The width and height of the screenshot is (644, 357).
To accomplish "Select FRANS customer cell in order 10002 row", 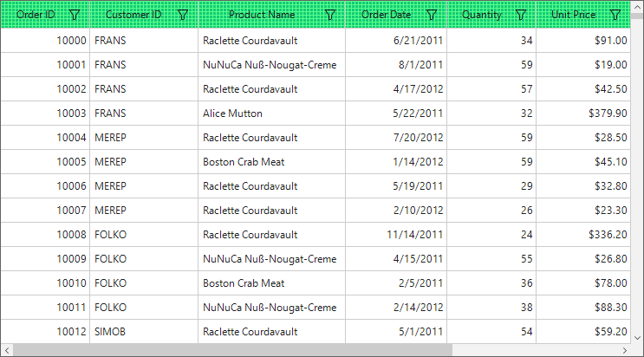I will (144, 88).
